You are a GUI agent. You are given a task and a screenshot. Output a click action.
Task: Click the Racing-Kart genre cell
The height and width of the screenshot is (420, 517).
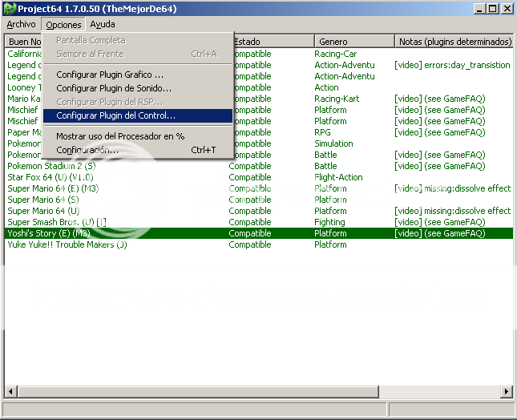tap(337, 99)
